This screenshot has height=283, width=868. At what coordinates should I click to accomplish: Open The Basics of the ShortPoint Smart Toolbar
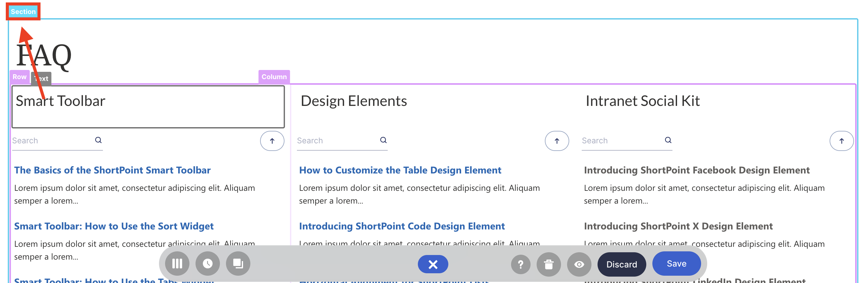(x=112, y=170)
